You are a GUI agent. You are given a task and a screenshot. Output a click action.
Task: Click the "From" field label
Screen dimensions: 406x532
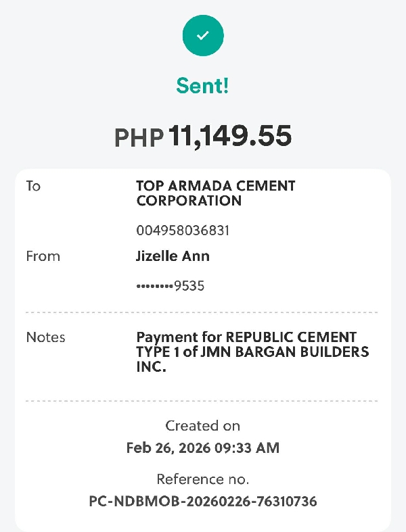click(x=43, y=256)
